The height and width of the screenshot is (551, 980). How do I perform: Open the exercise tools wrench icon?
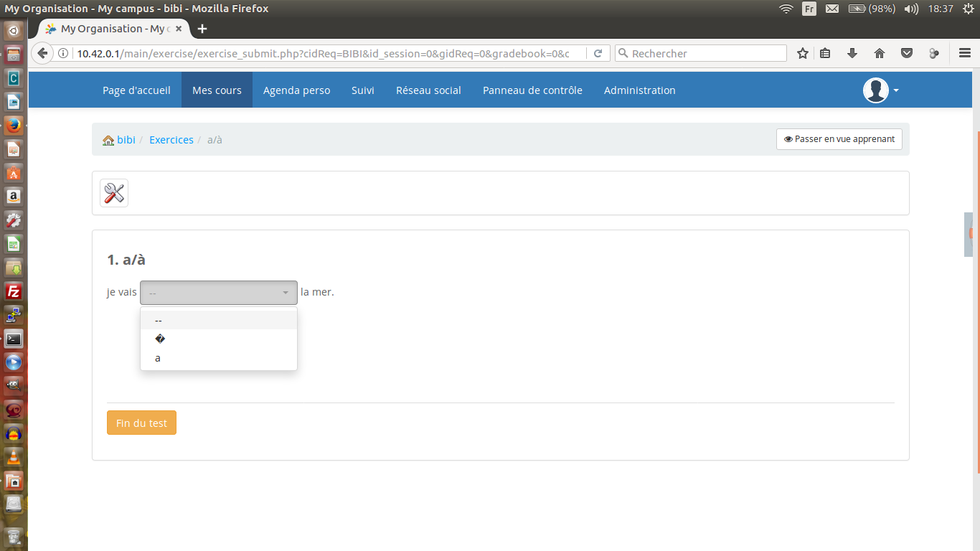click(x=113, y=192)
